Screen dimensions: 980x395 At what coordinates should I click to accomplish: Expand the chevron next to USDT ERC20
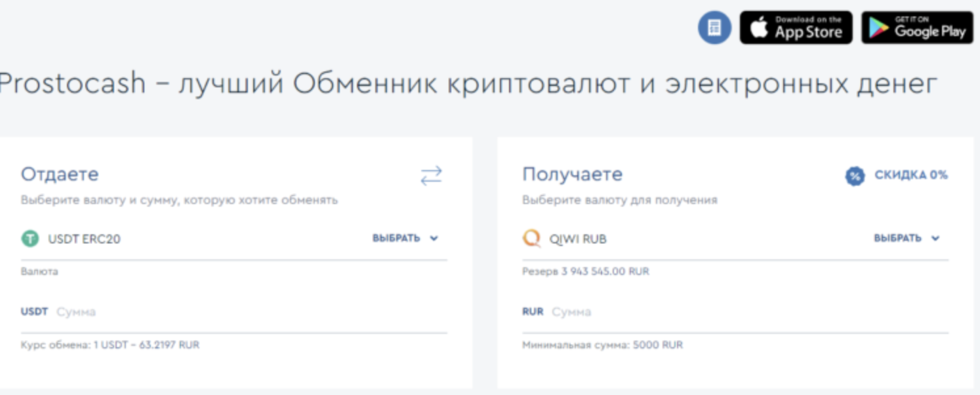click(x=434, y=239)
